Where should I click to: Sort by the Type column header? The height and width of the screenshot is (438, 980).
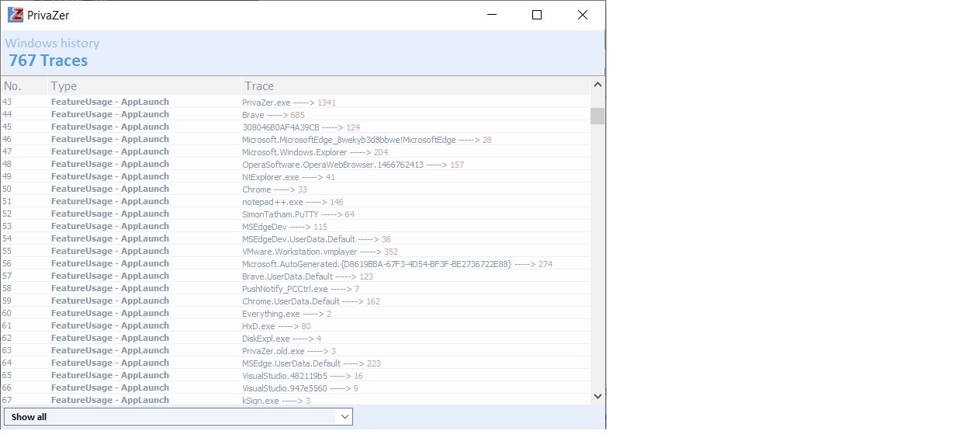point(144,86)
